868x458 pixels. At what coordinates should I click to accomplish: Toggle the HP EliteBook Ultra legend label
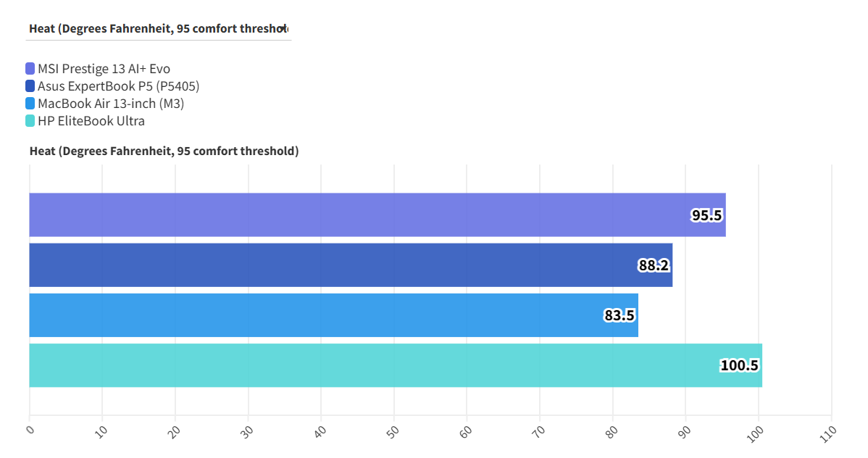click(91, 121)
